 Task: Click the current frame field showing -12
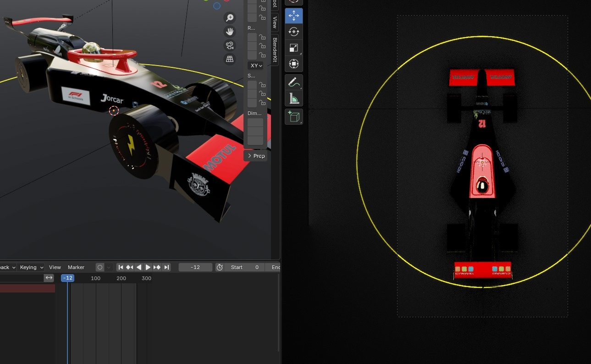195,267
